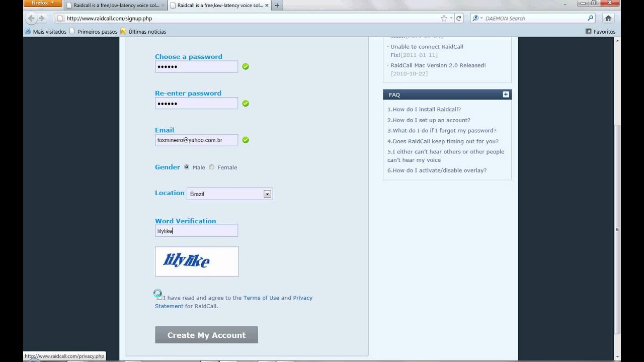The image size is (644, 362).
Task: Click the scrollbar up arrow
Action: 617,41
